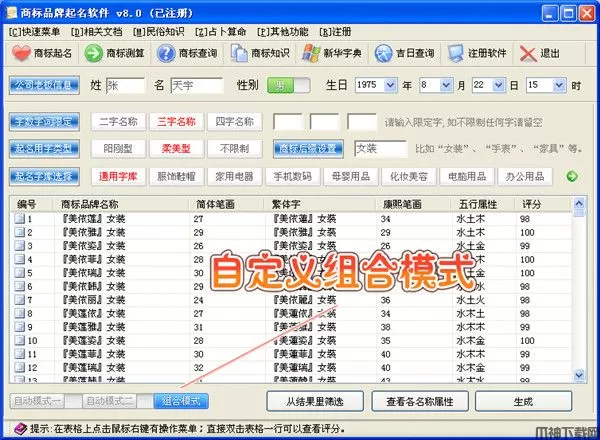Image resolution: width=600 pixels, height=440 pixels.
Task: Open 商标查询 question mark icon
Action: [x=166, y=53]
